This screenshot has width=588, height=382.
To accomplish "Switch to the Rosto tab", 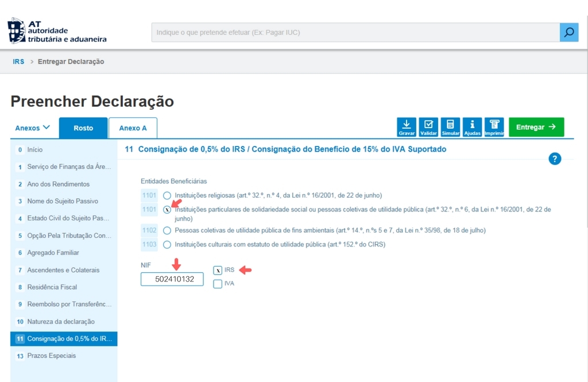I will pyautogui.click(x=83, y=128).
